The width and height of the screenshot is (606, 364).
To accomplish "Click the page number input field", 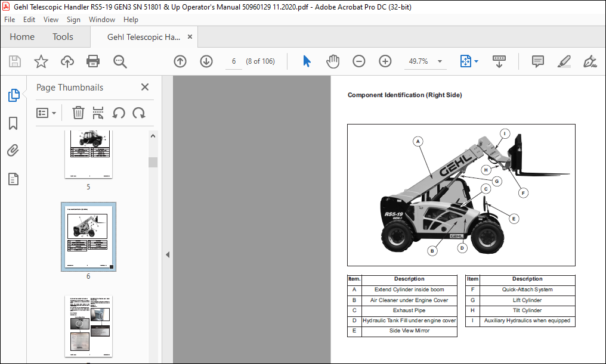I will pyautogui.click(x=234, y=61).
